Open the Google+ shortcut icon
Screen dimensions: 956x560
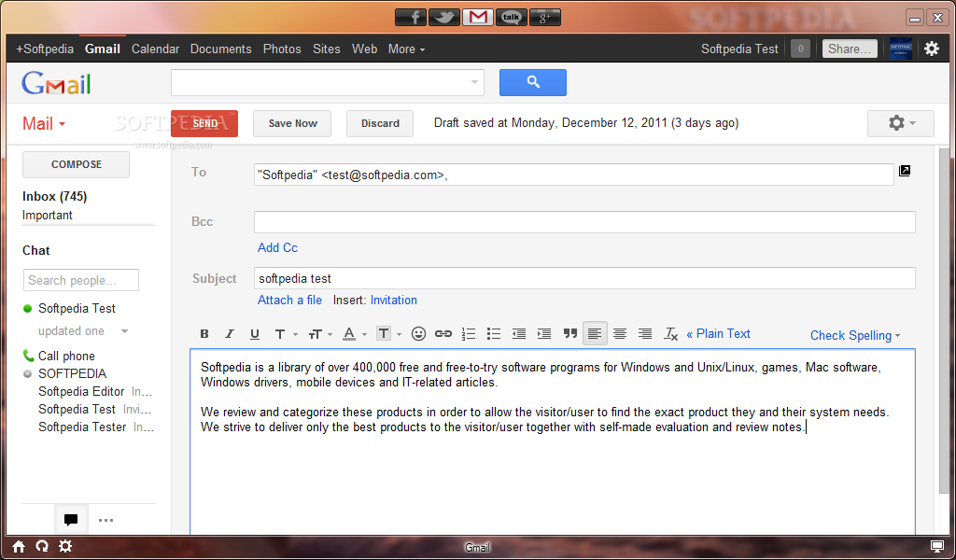coord(544,17)
